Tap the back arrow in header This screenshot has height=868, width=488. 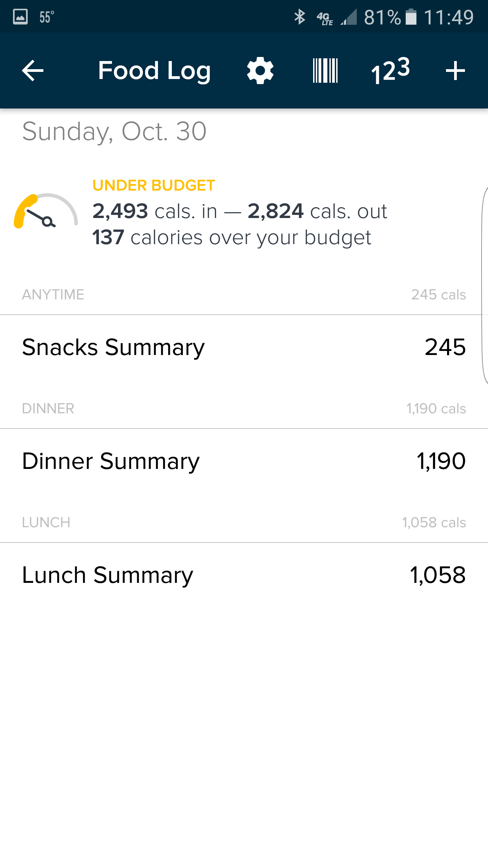pyautogui.click(x=33, y=71)
